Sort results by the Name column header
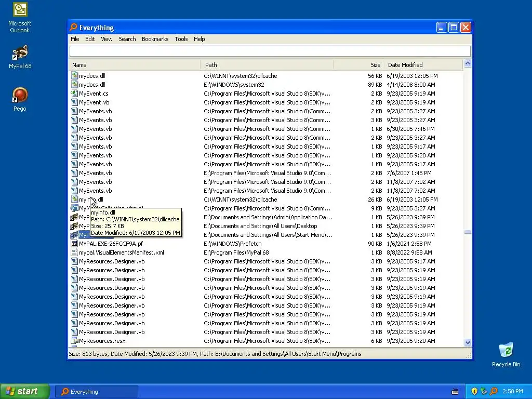Image resolution: width=532 pixels, height=399 pixels. (135, 65)
